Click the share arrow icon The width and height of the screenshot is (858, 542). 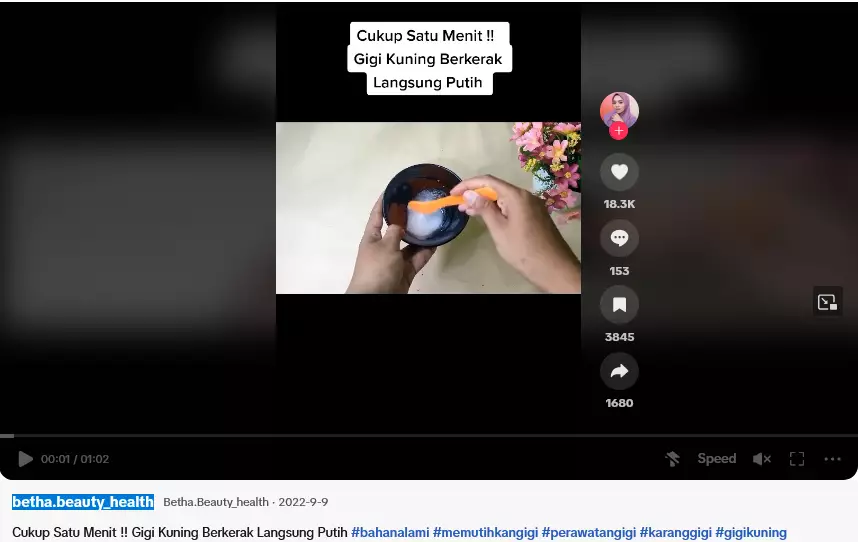tap(619, 371)
